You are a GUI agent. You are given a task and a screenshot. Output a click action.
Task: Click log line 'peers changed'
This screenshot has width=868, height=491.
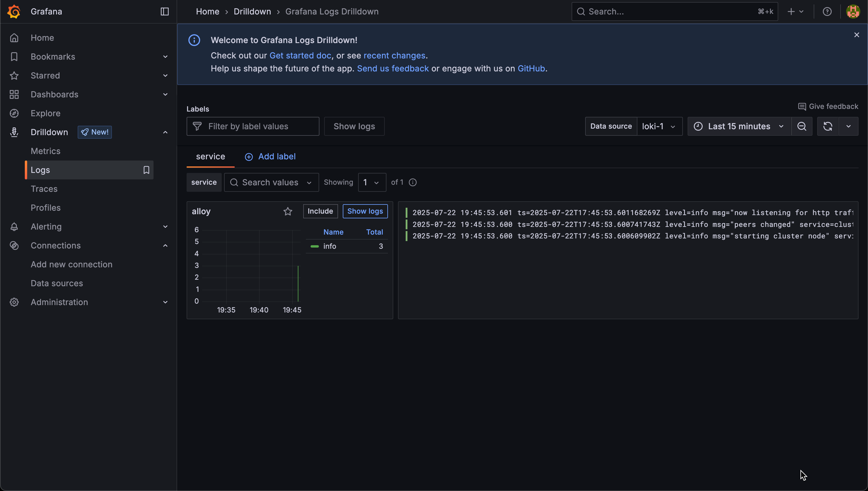coord(629,225)
